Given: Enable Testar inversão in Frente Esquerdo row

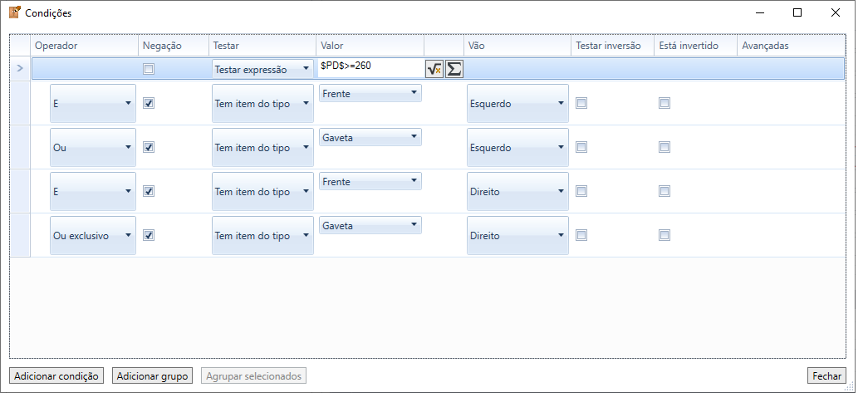Looking at the screenshot, I should (581, 103).
